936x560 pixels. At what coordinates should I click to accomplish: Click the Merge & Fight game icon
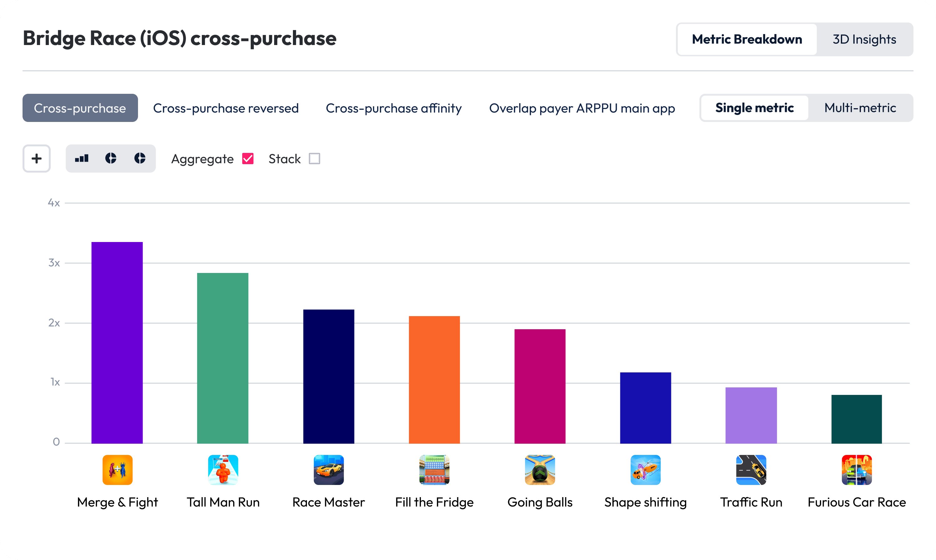click(117, 470)
